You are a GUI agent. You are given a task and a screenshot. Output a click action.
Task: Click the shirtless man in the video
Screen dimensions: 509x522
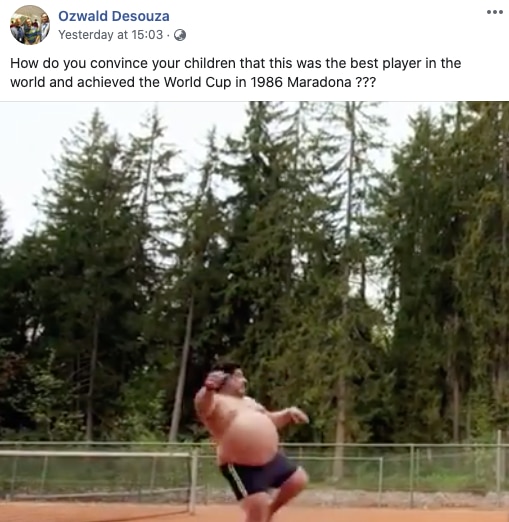[252, 440]
